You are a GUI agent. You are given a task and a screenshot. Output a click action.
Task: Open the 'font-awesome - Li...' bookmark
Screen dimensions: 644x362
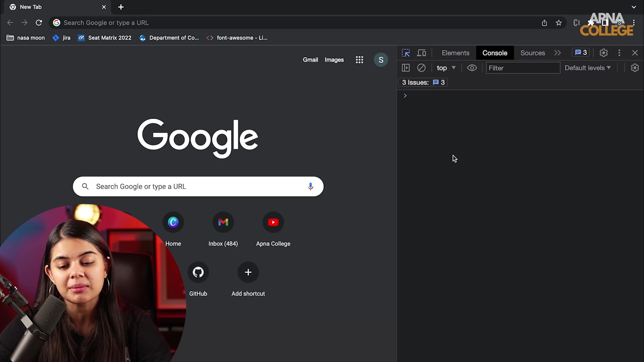click(237, 38)
